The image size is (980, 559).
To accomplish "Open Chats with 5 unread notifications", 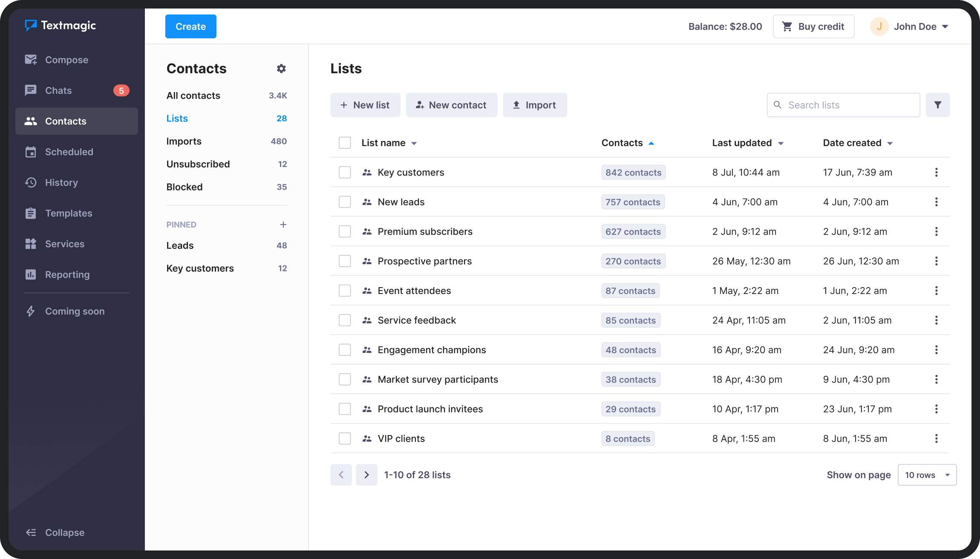I will (58, 90).
